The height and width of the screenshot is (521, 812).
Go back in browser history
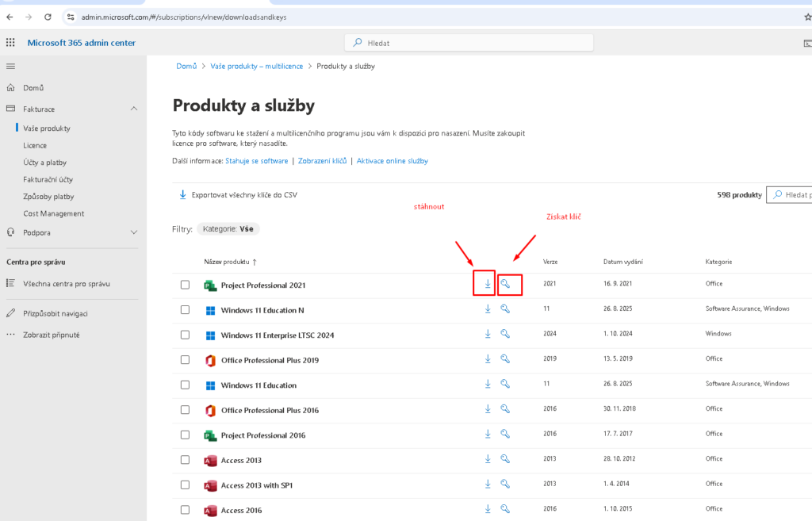pyautogui.click(x=10, y=17)
